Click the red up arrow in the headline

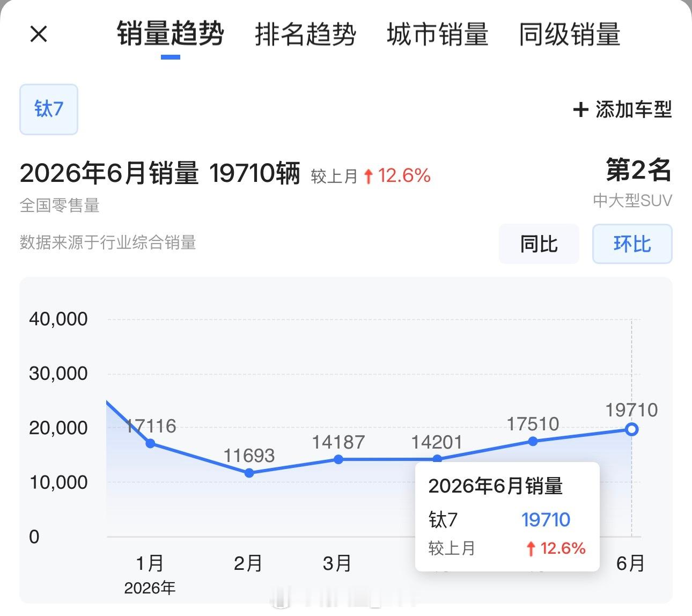[368, 176]
